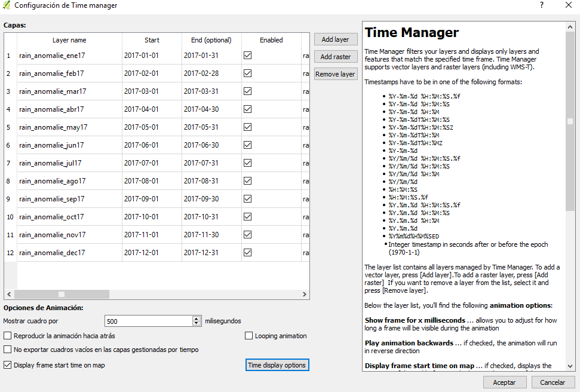
Task: Click the Layer name column header
Action: [69, 40]
